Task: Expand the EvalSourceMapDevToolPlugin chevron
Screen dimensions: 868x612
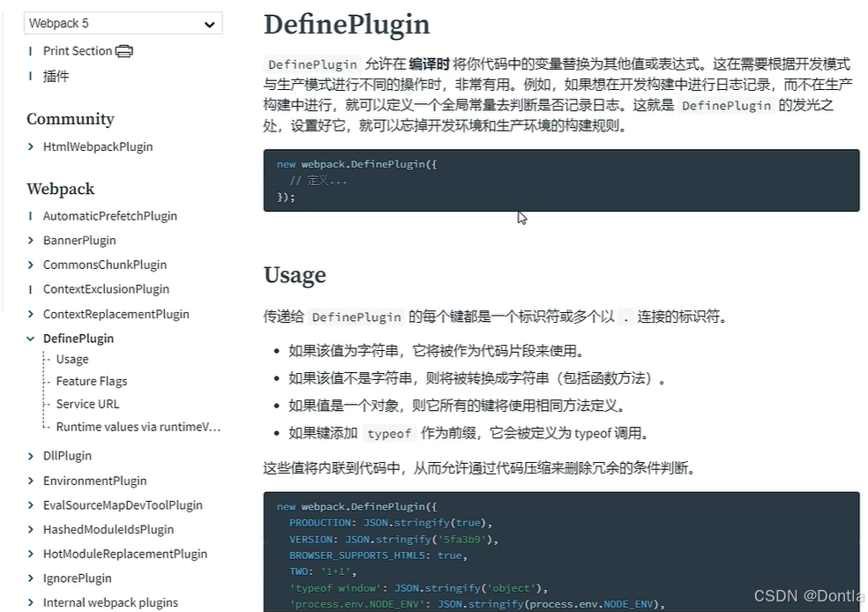Action: pos(31,505)
